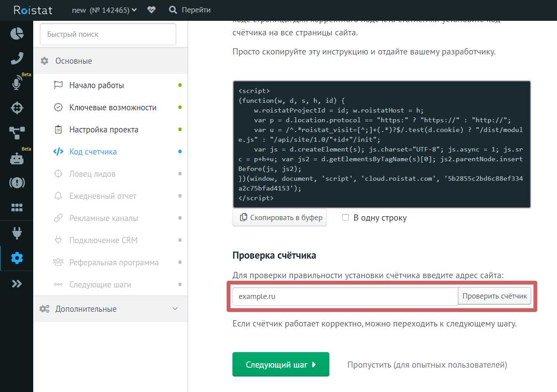
Task: Click the 'Быстрый поиск' search field
Action: click(108, 34)
